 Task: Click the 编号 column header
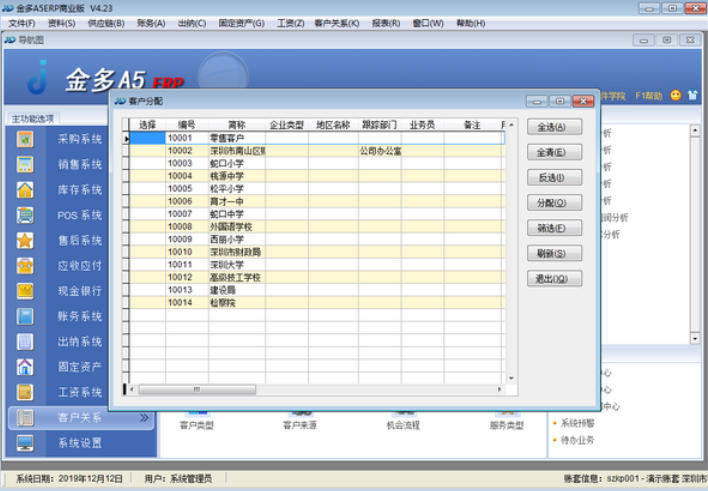[x=187, y=125]
